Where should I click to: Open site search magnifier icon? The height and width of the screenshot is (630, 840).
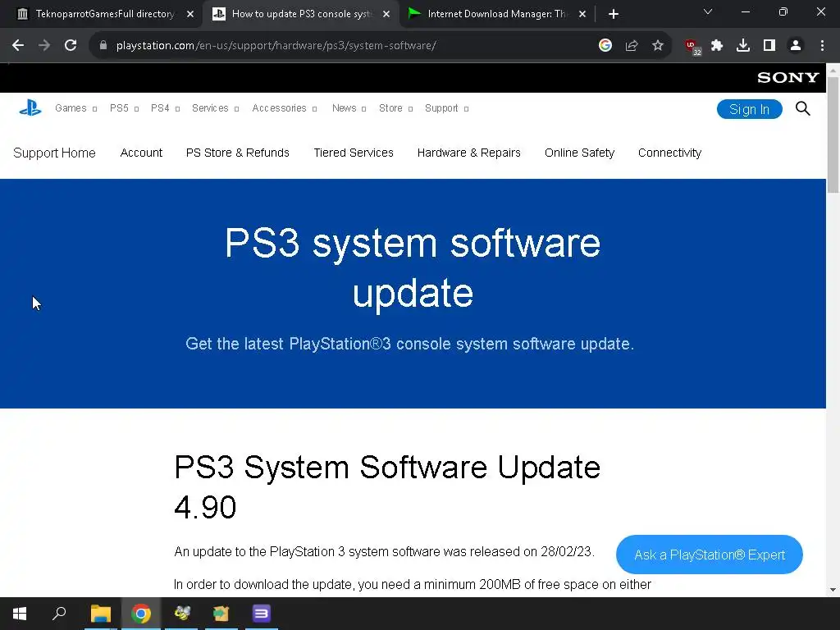(x=802, y=109)
